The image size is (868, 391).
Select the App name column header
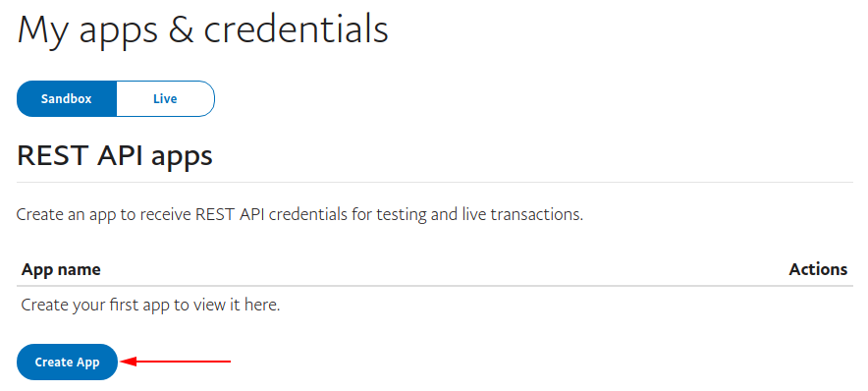tap(61, 270)
